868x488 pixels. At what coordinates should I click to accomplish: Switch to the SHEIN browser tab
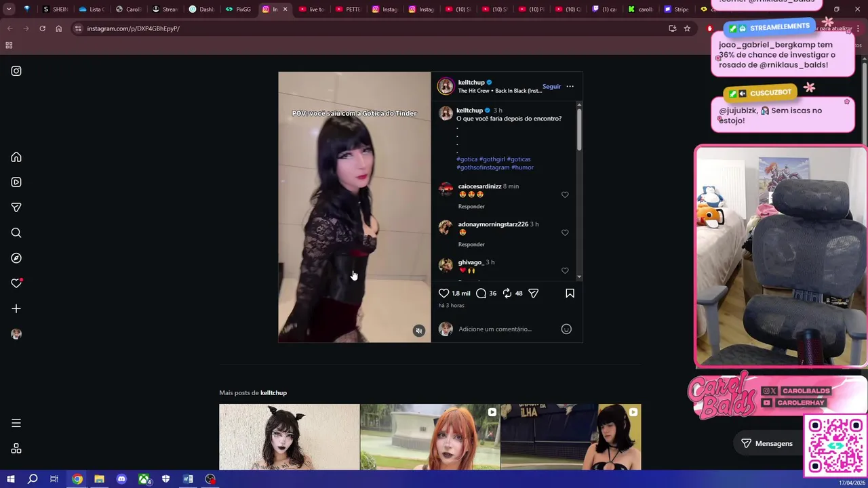pyautogui.click(x=55, y=9)
